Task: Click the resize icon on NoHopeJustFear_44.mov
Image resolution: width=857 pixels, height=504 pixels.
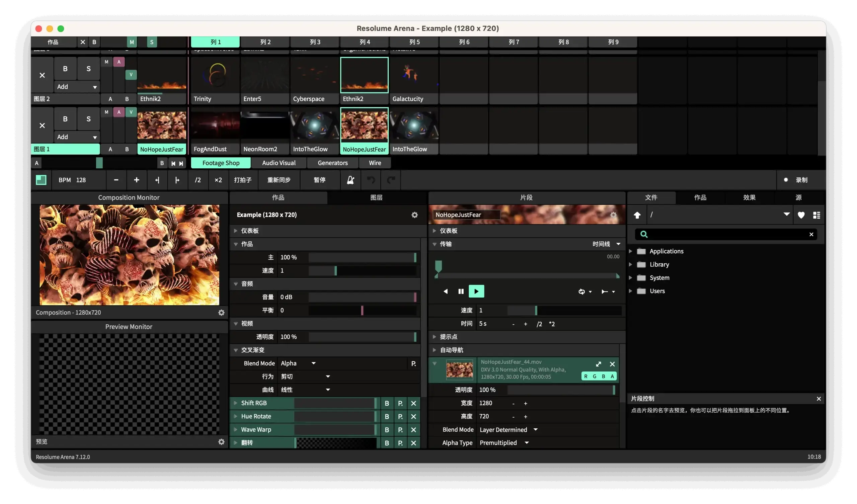Action: pos(599,364)
